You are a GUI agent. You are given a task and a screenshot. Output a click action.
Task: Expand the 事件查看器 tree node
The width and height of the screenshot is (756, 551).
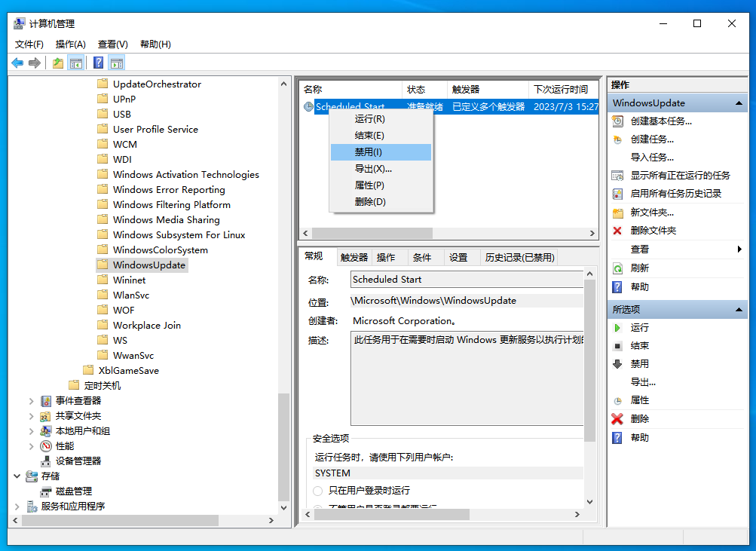click(31, 401)
